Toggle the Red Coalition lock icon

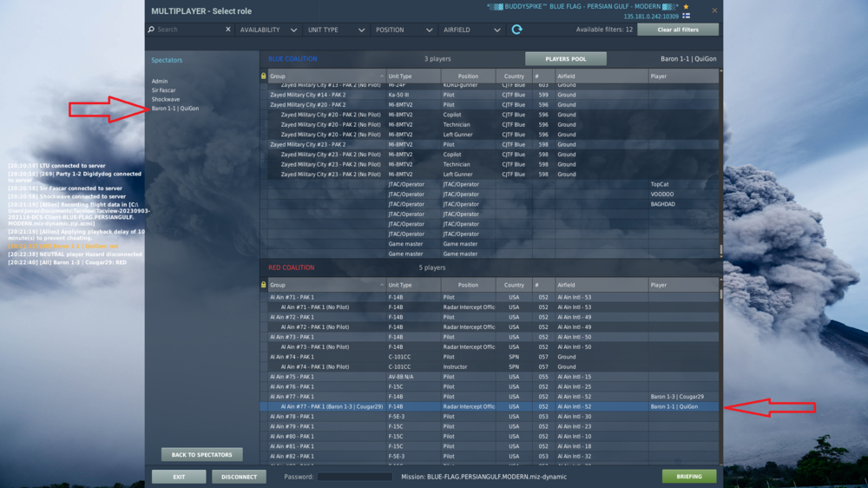click(264, 285)
